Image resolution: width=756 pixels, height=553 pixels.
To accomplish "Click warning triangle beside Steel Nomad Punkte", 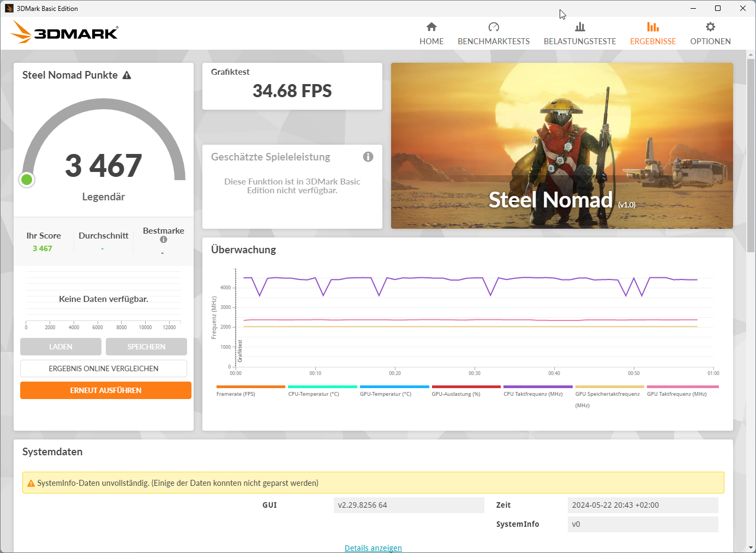I will click(127, 75).
